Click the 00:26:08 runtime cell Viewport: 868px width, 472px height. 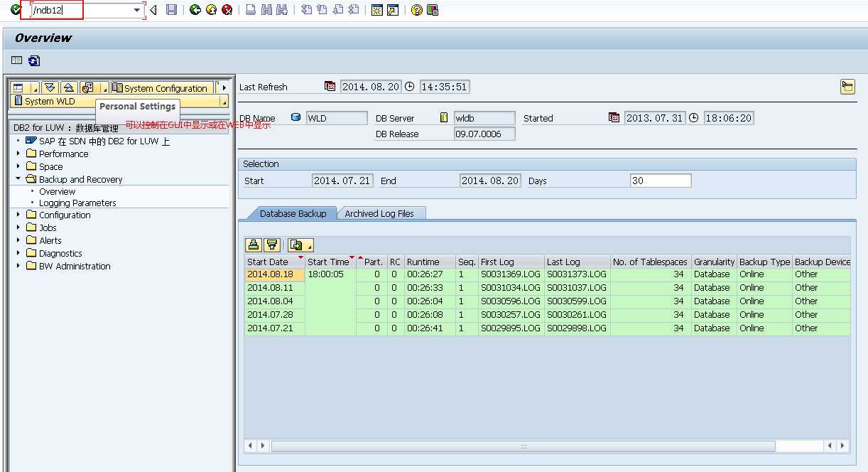pos(430,315)
